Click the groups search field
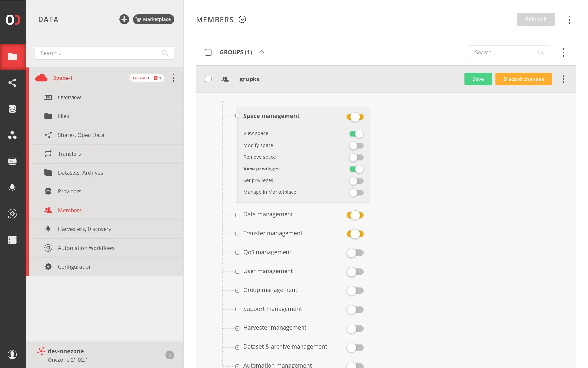 coord(505,52)
